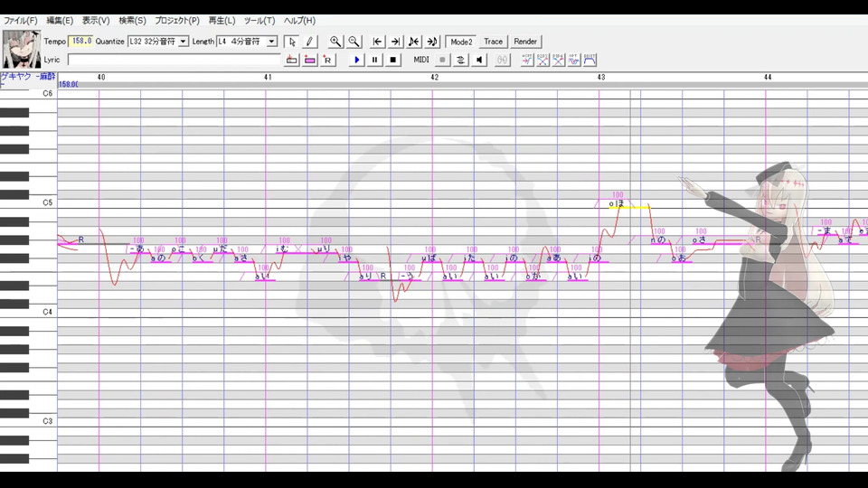Open the 検索(S) menu
Viewport: 868px width, 488px height.
pyautogui.click(x=132, y=21)
